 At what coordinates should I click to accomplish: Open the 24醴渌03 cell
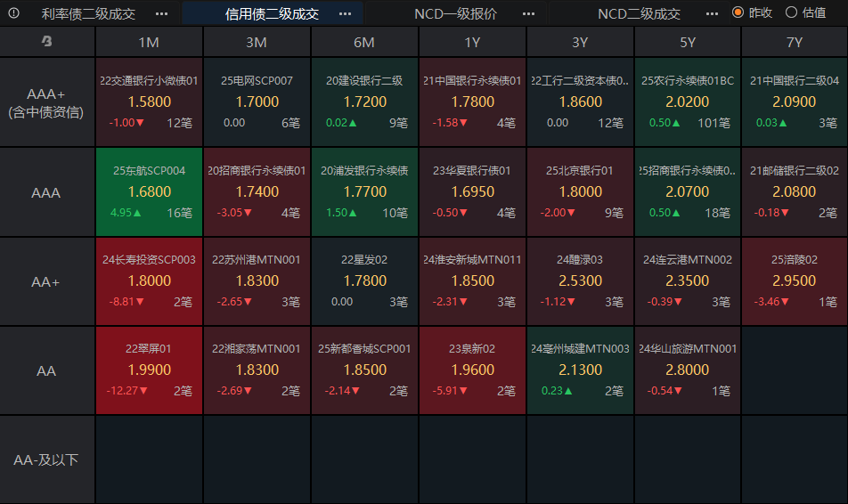(x=580, y=281)
